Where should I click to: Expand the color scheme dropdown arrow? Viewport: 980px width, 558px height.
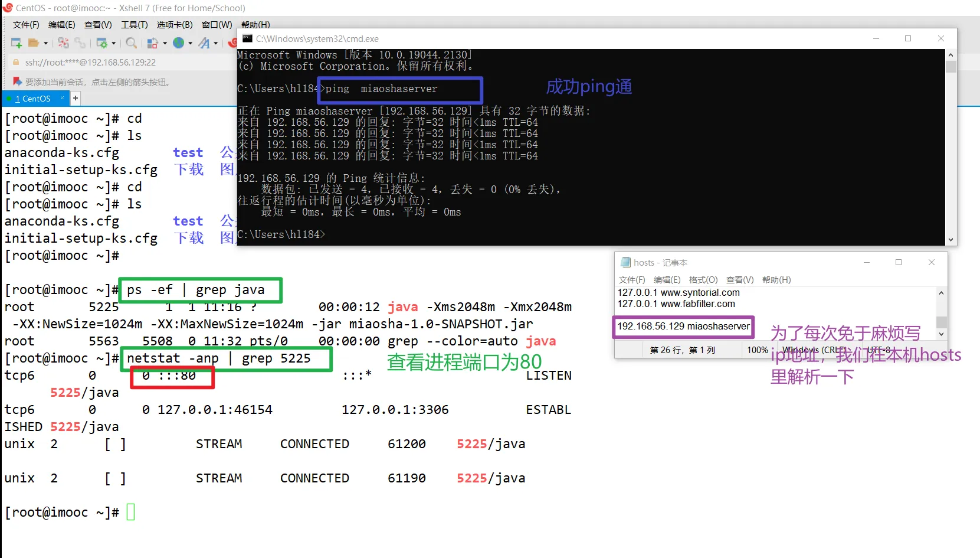(x=165, y=43)
